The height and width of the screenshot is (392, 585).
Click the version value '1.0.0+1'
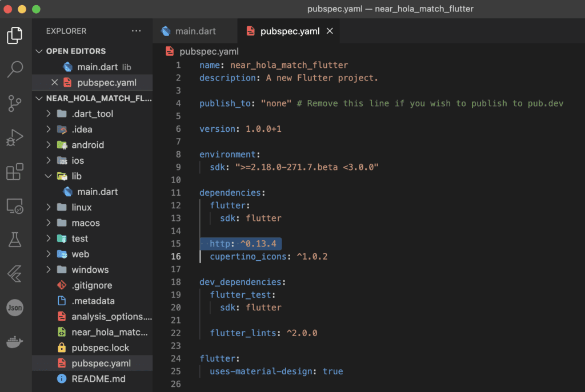263,129
